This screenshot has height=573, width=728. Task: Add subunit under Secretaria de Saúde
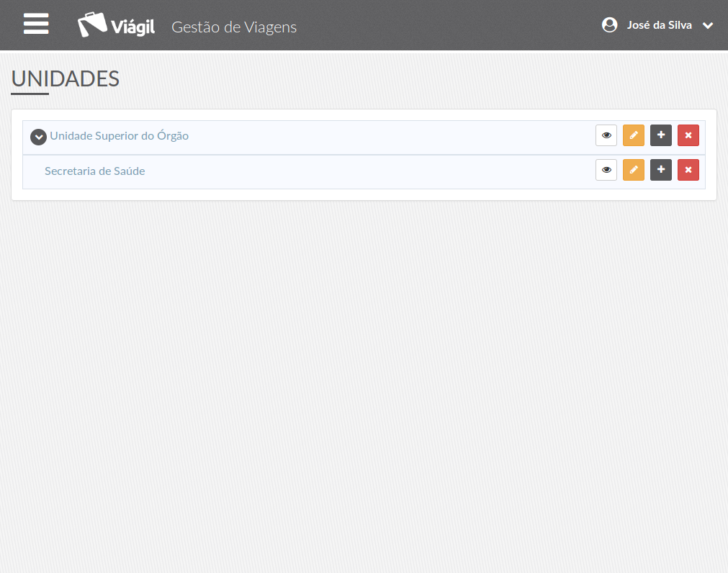point(661,170)
